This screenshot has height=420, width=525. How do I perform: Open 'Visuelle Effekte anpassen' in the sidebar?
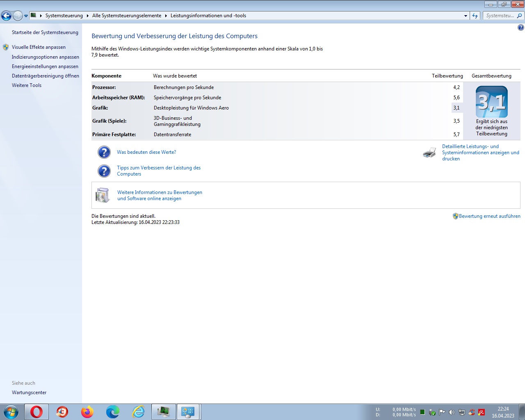point(39,47)
